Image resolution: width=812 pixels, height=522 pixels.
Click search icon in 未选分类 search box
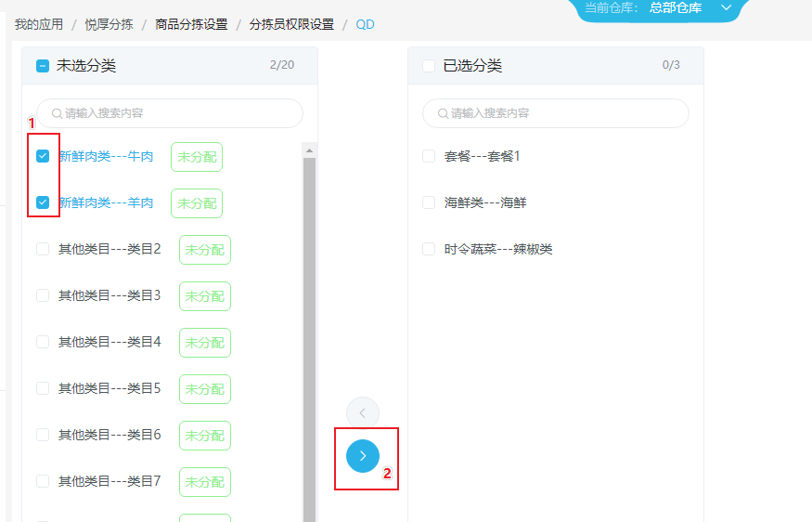pyautogui.click(x=57, y=113)
